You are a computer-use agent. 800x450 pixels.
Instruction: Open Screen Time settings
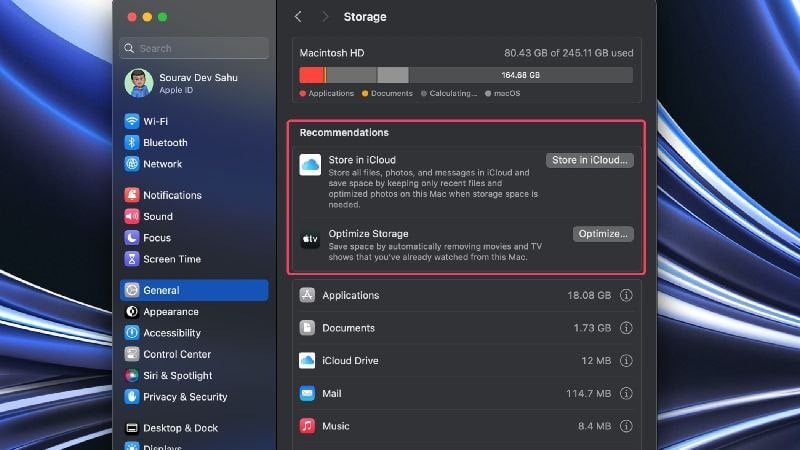(194, 259)
